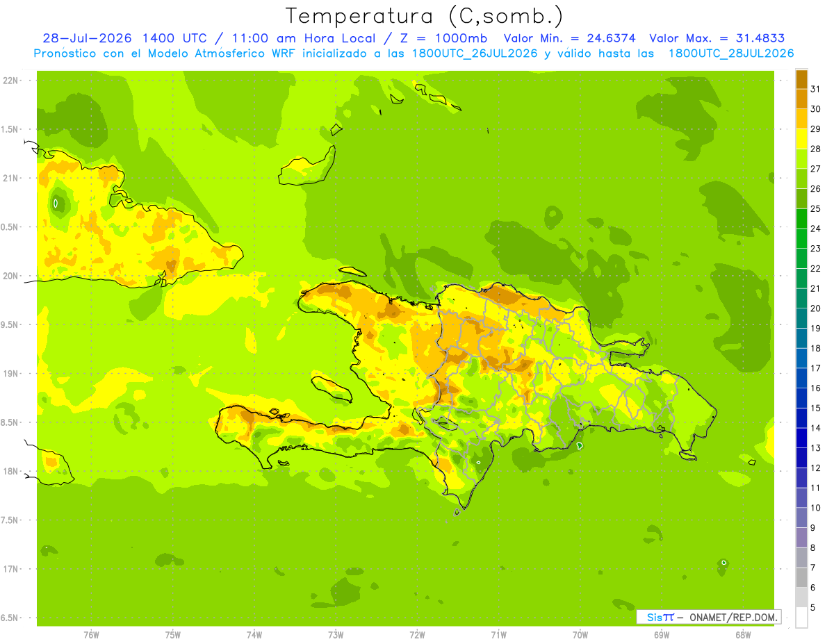Click the "17N" latitude label
The height and width of the screenshot is (644, 834).
coord(12,569)
